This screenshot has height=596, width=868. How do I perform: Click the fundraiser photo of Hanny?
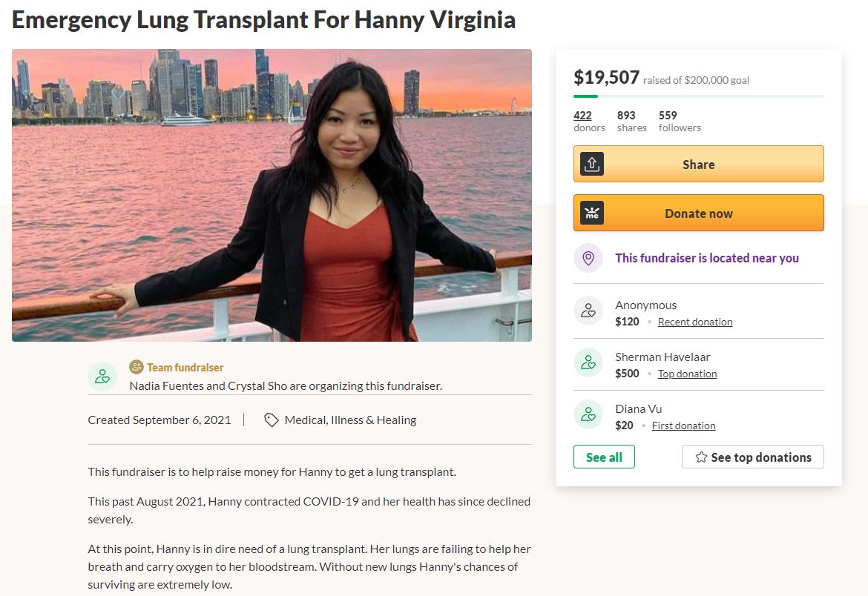pyautogui.click(x=272, y=195)
